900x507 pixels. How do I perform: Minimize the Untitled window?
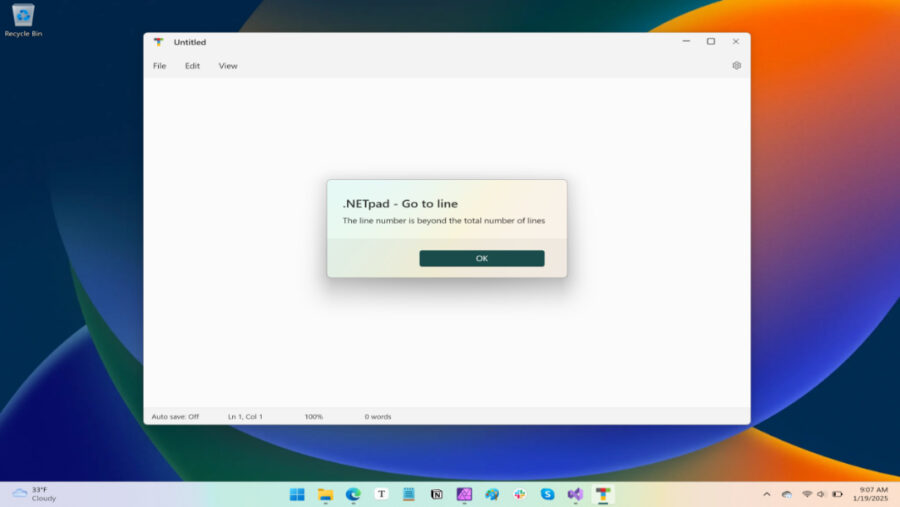pos(686,41)
